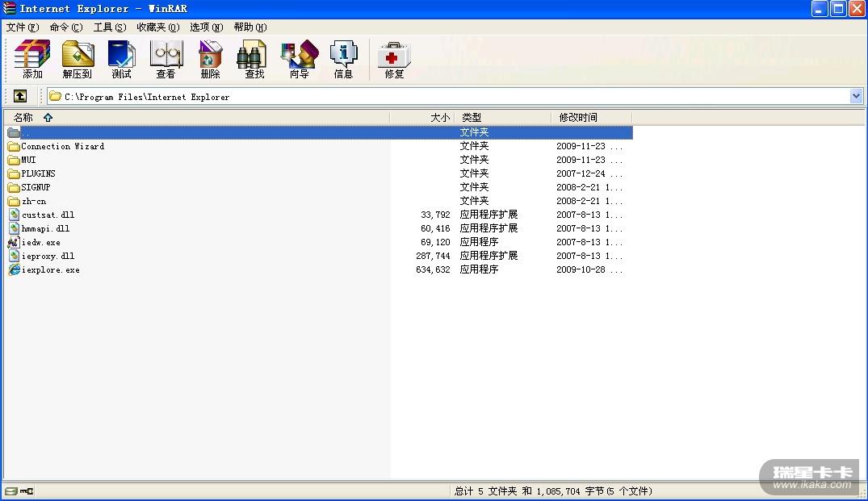The width and height of the screenshot is (868, 501).
Task: Click the Connection Wizard folder icon
Action: (x=14, y=147)
